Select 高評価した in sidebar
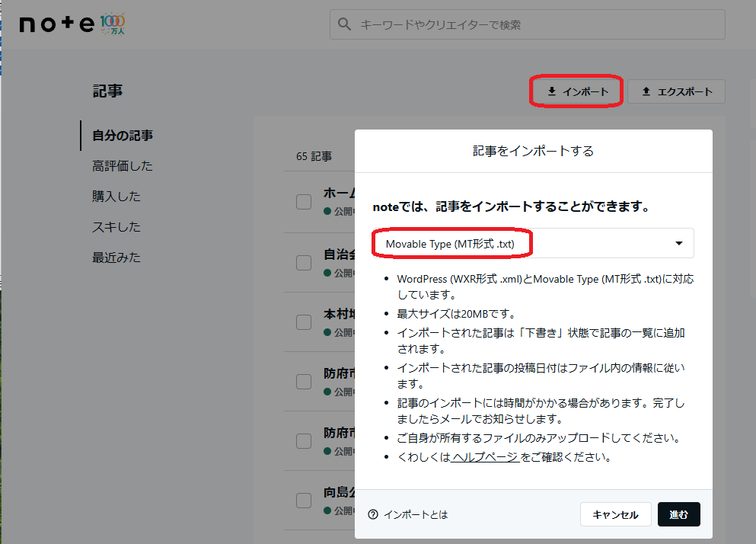This screenshot has height=544, width=756. click(x=123, y=166)
